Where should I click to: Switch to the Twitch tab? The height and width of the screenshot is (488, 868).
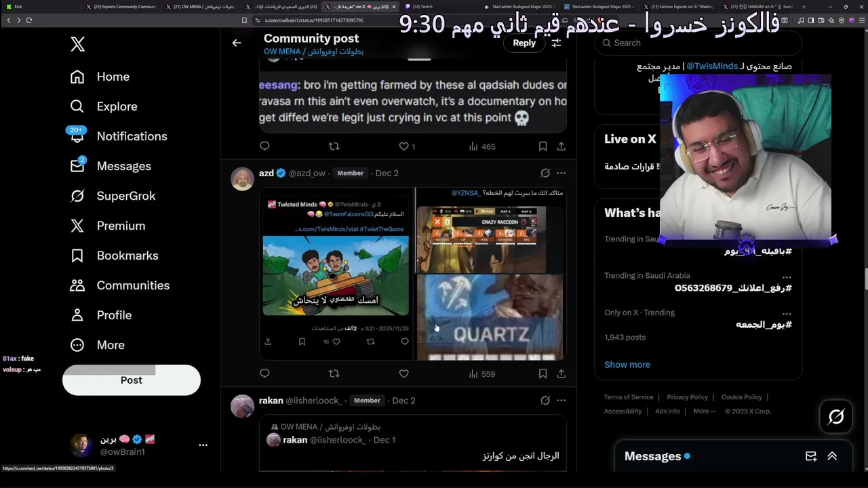[441, 7]
